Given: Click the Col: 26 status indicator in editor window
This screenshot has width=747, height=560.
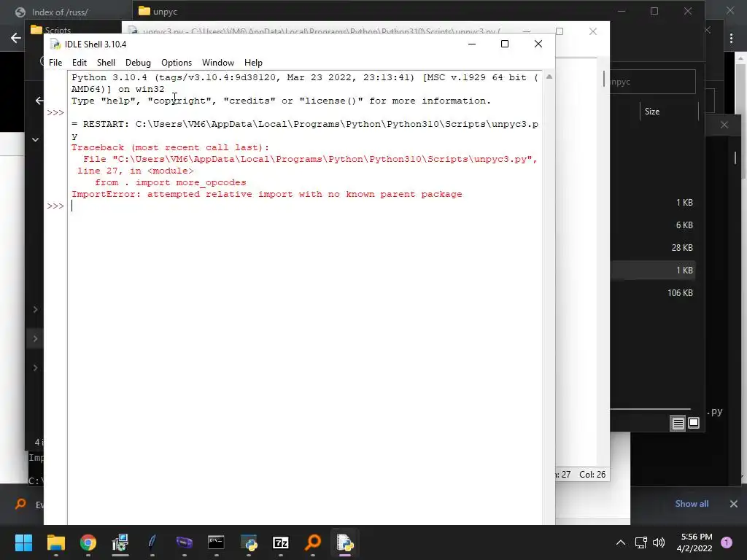Looking at the screenshot, I should click(592, 474).
